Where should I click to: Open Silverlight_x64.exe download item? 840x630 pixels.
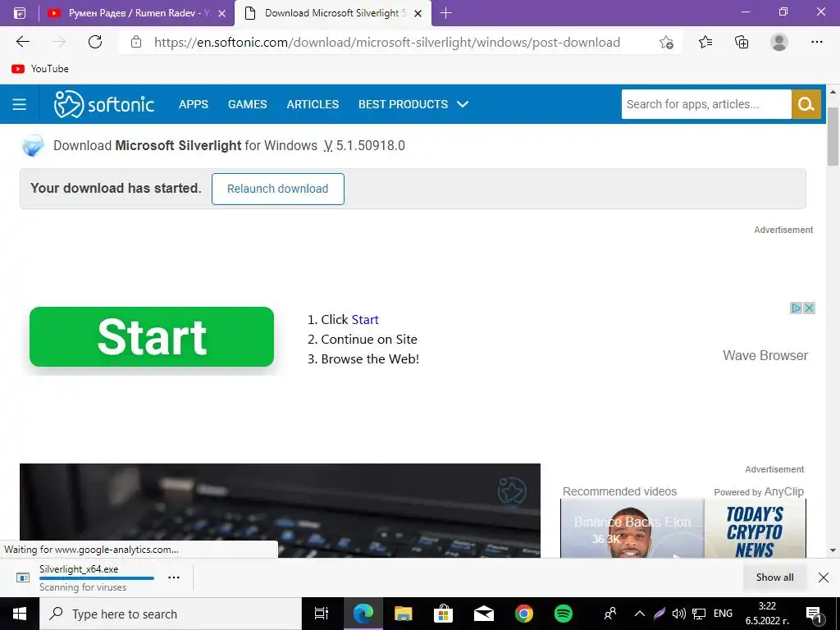(79, 569)
